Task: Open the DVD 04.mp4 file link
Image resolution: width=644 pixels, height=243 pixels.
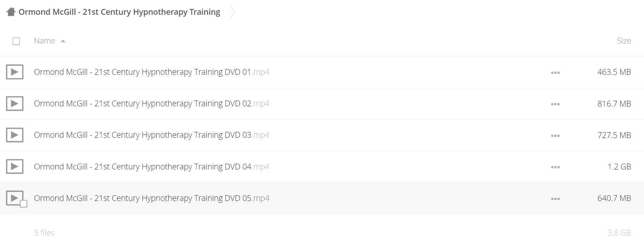Action: 152,167
